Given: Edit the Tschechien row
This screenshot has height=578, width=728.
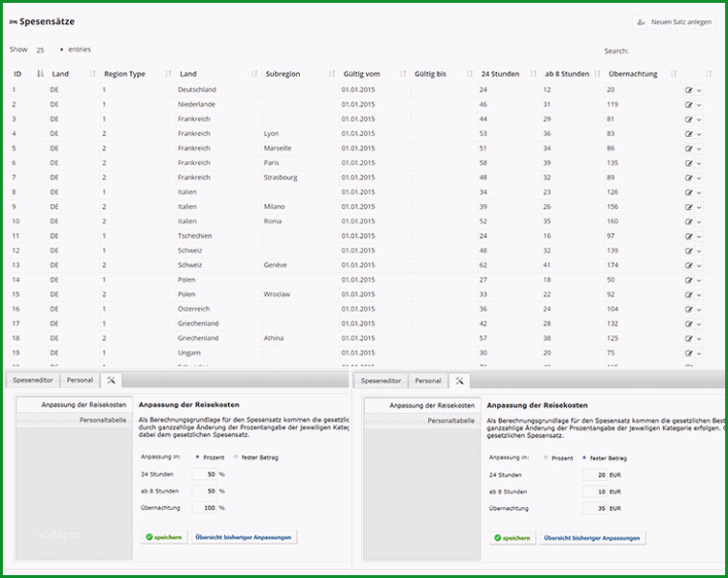Looking at the screenshot, I should point(689,237).
